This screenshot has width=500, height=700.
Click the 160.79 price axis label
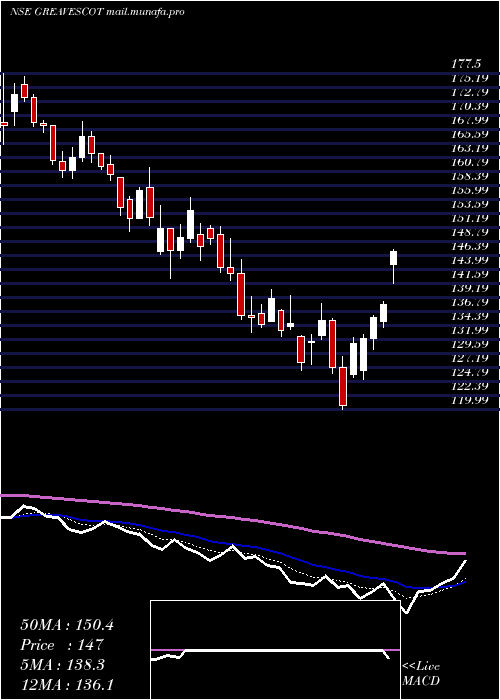(470, 162)
